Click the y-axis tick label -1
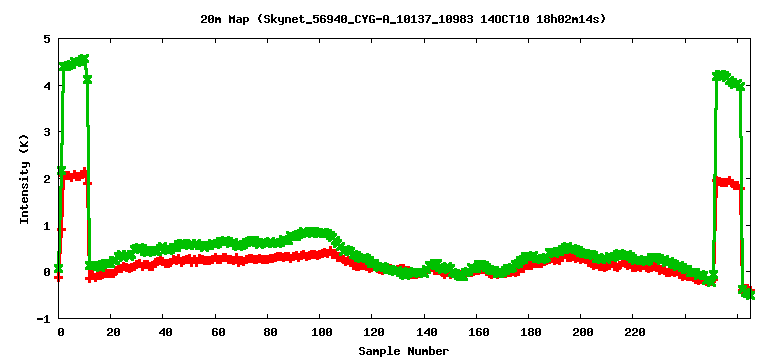Viewport: 768px width, 360px height. pyautogui.click(x=44, y=319)
